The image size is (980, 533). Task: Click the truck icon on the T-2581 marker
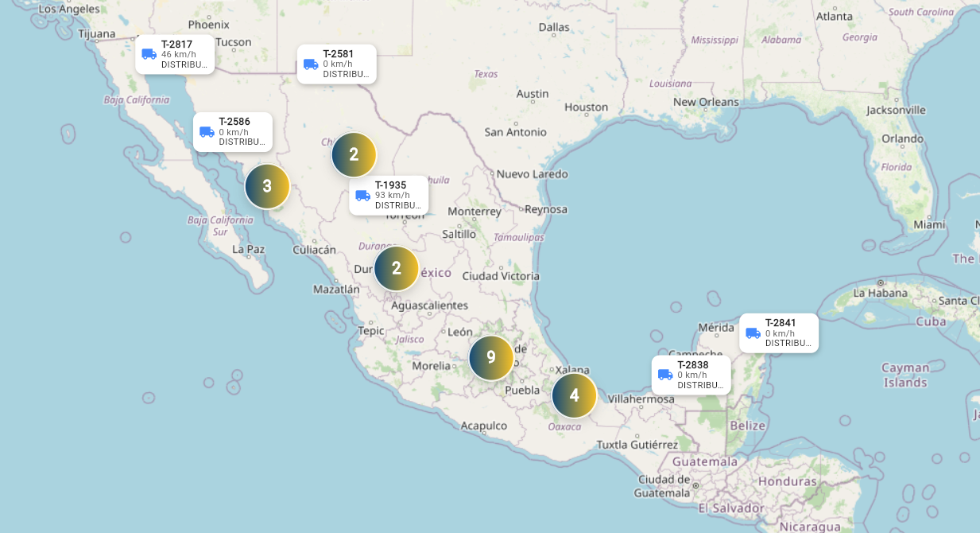tap(311, 64)
